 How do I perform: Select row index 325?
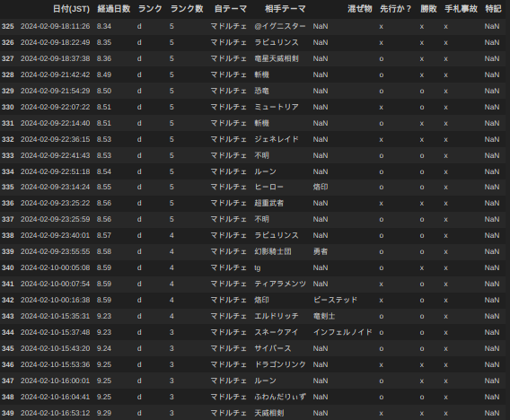coord(8,26)
